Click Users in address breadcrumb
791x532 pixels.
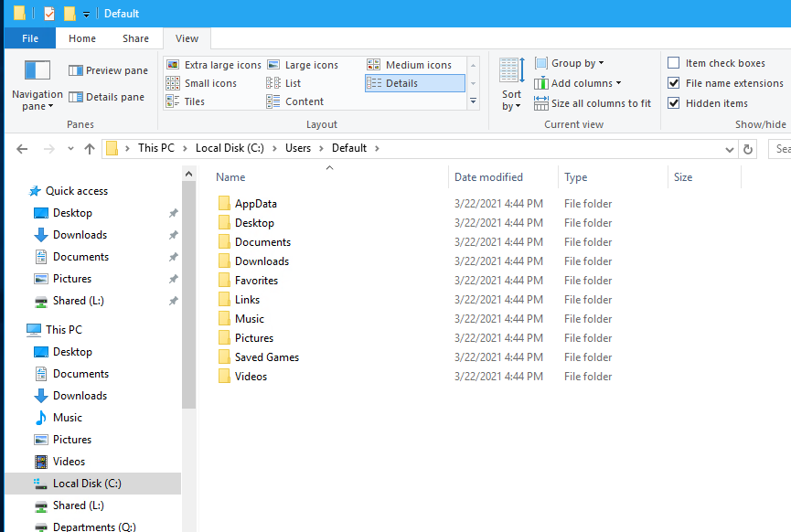tap(297, 148)
